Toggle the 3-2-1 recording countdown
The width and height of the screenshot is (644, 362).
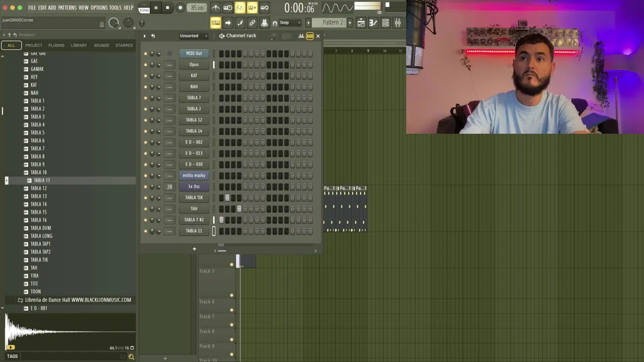pos(240,8)
